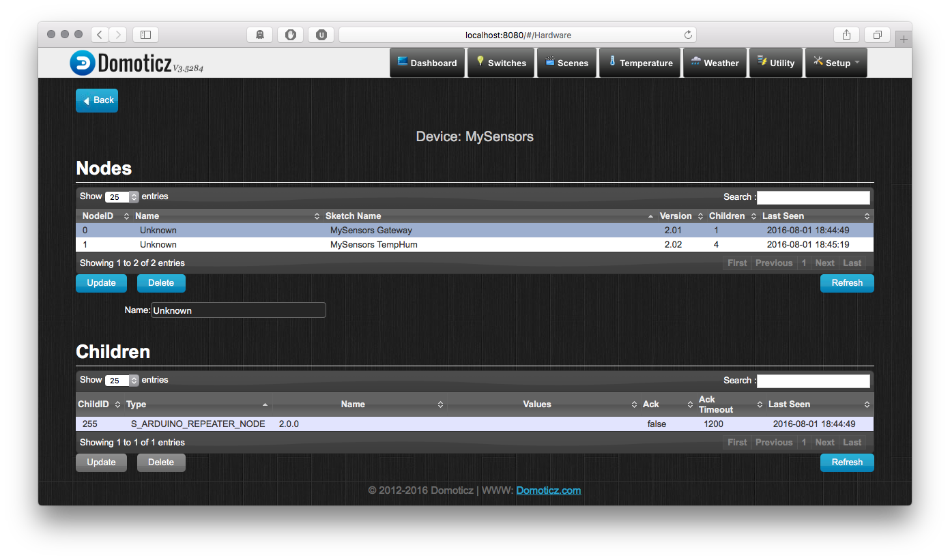The width and height of the screenshot is (950, 560).
Task: Sort Children table by ChildID column
Action: point(99,404)
